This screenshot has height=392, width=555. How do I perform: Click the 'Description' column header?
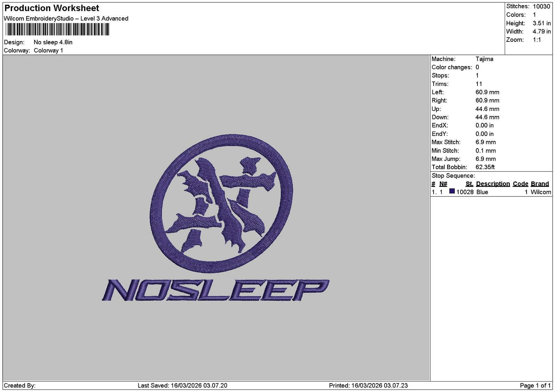(493, 184)
